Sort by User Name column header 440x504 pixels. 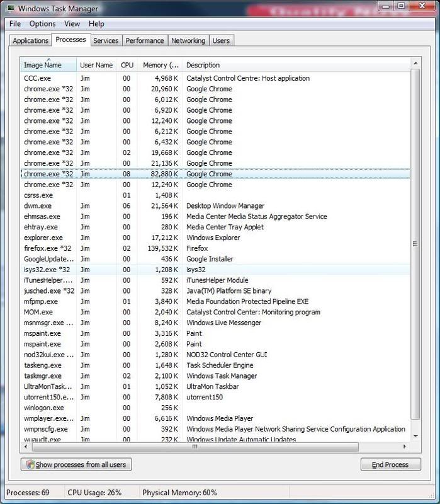pos(96,65)
